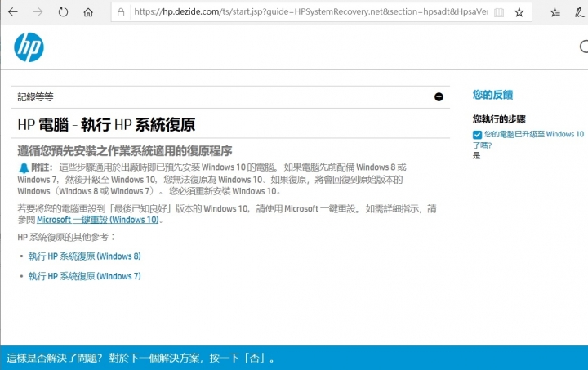Screen dimensions: 588x370
Task: Click the HP 系統復原的其他參考 text
Action: pyautogui.click(x=66, y=238)
